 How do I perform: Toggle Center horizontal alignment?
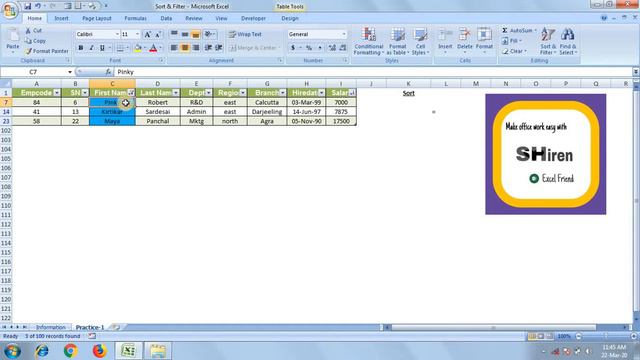click(x=185, y=48)
